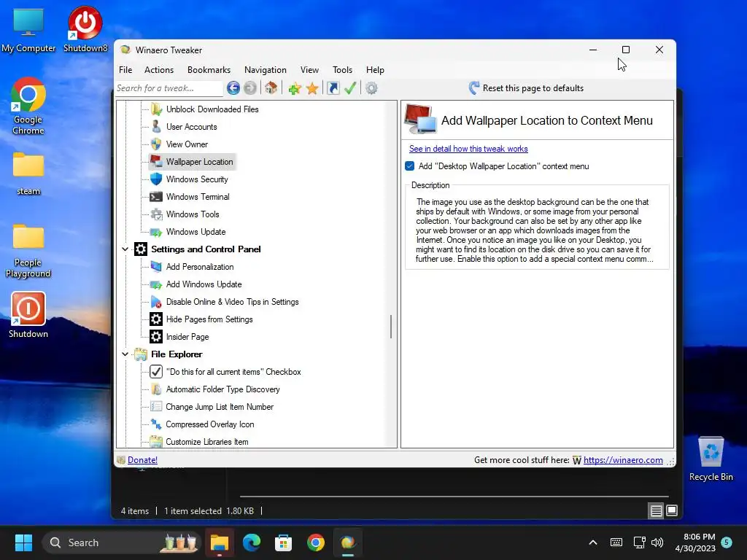Open Microsoft Edge from the taskbar
Screen dimensions: 747x560
tap(252, 542)
